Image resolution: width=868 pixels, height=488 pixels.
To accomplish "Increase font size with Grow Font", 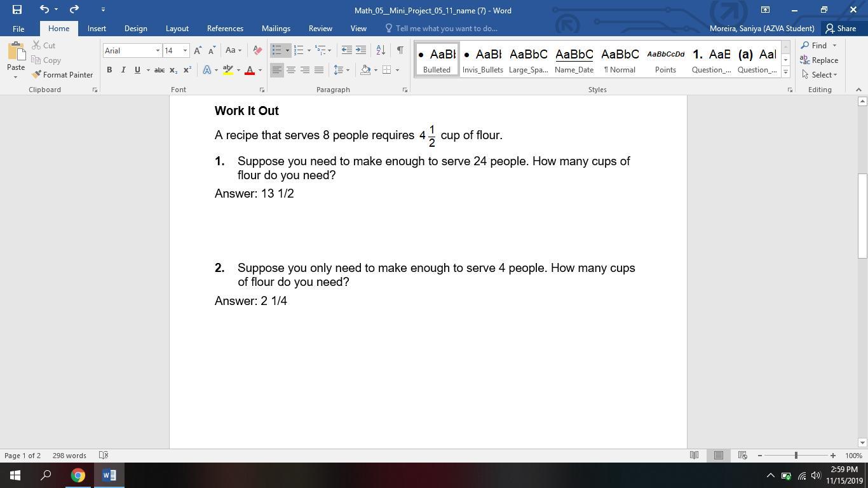I will coord(198,50).
